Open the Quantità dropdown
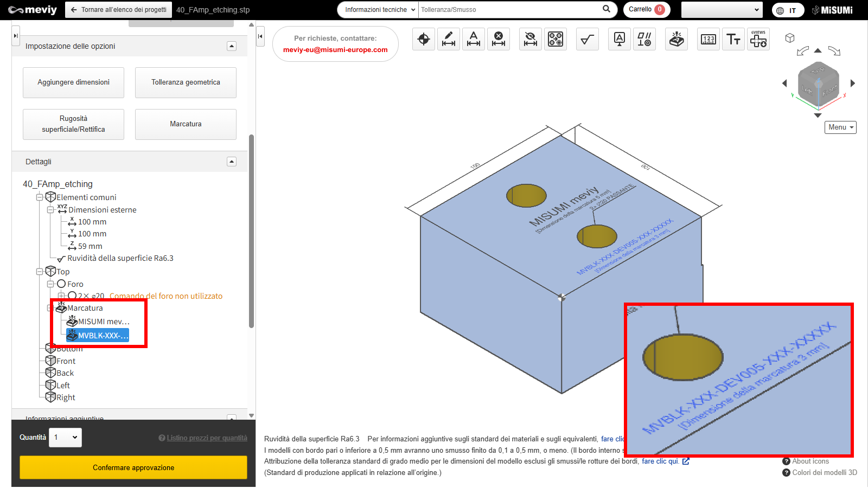Viewport: 868px width, 488px height. pos(66,438)
